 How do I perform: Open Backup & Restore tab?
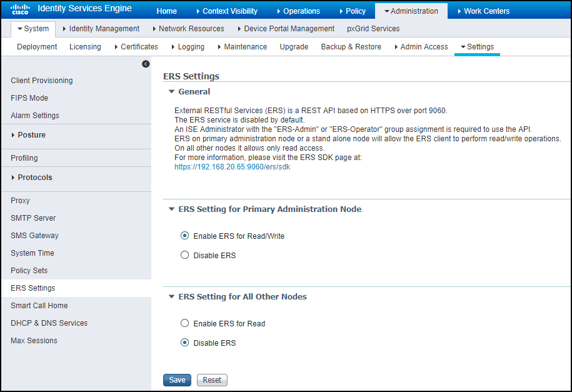tap(351, 47)
